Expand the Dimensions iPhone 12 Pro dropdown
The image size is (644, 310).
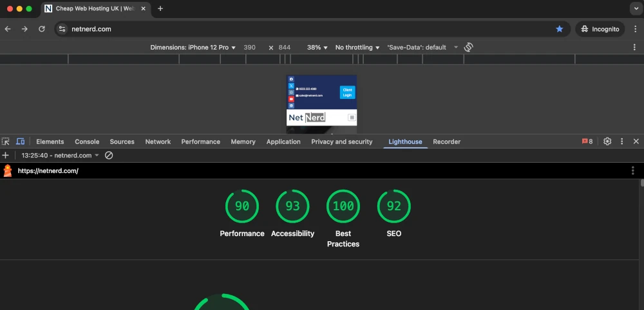pos(193,48)
